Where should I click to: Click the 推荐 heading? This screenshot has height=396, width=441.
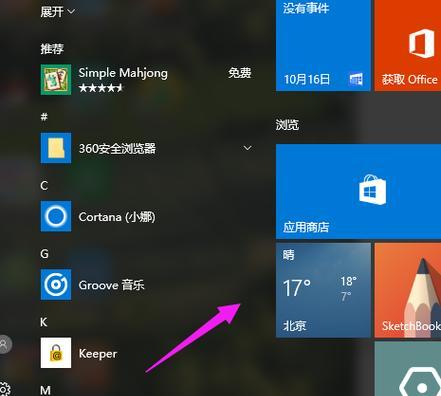pos(52,49)
